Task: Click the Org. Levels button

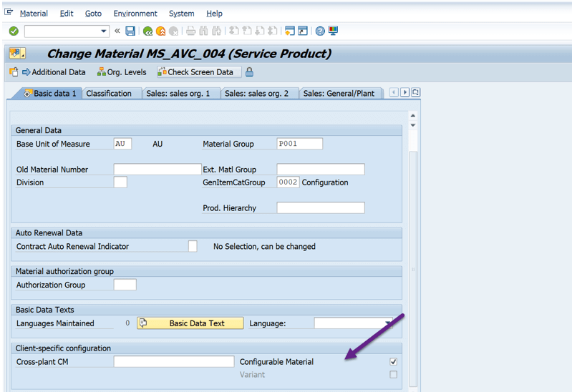Action: (122, 72)
